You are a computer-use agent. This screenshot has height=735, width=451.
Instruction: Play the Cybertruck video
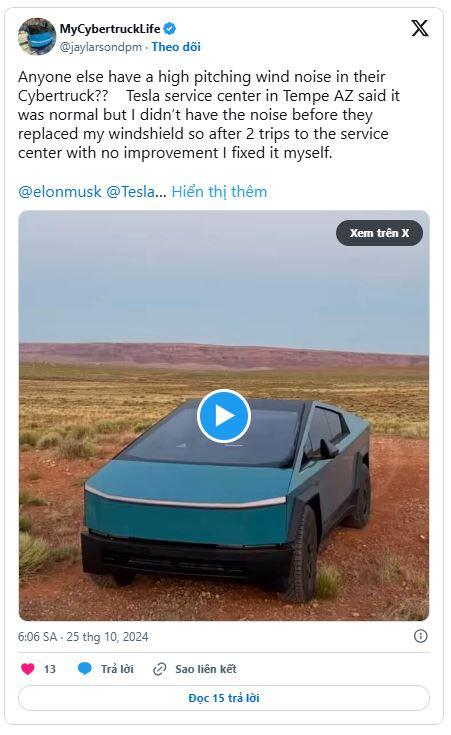(x=224, y=416)
